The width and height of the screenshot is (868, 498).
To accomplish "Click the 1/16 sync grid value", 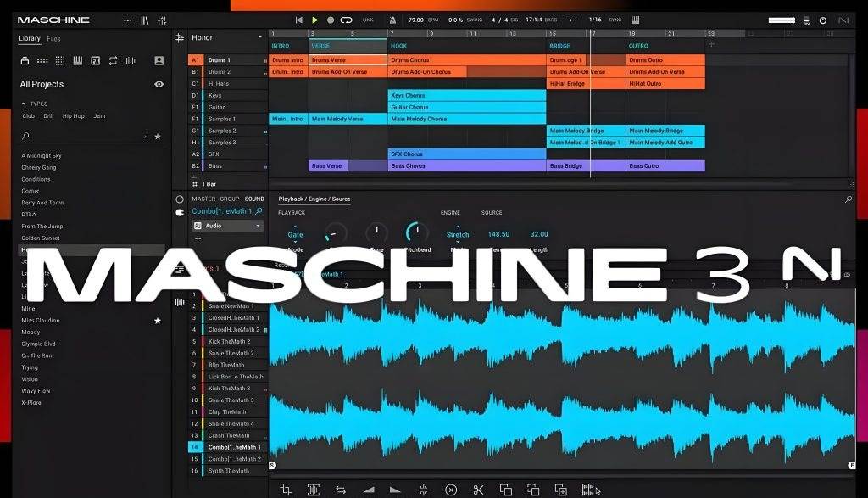I will (x=595, y=20).
